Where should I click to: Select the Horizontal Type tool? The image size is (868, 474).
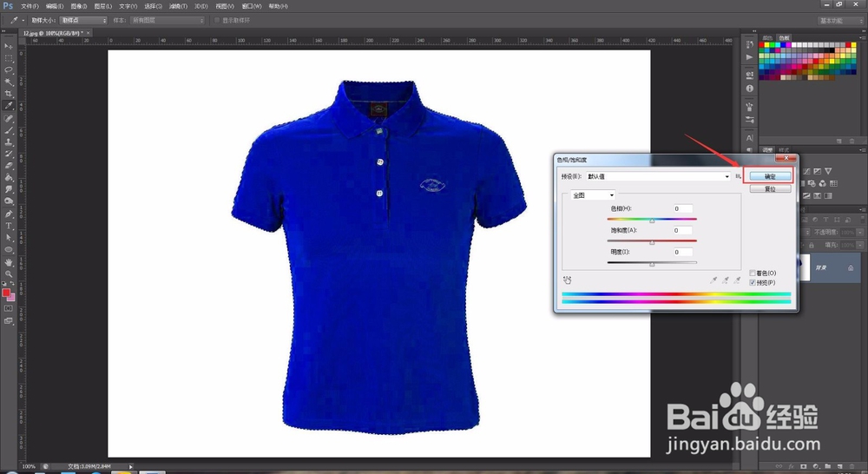tap(9, 226)
